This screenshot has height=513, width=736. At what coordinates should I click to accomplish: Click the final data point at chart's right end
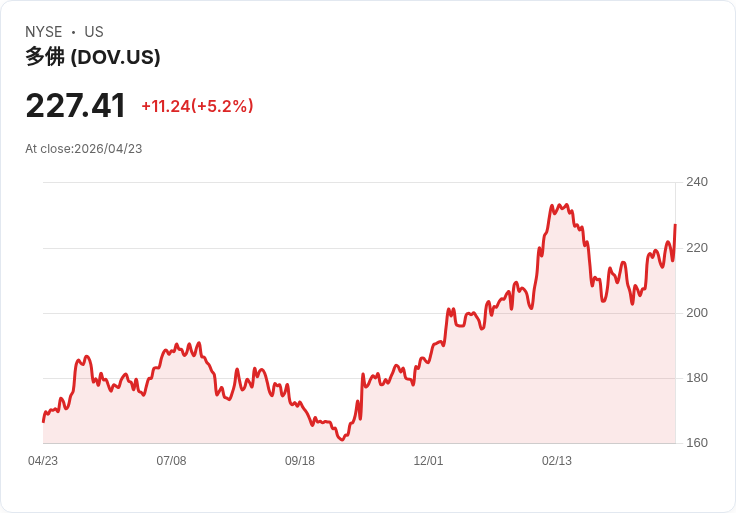pos(675,225)
